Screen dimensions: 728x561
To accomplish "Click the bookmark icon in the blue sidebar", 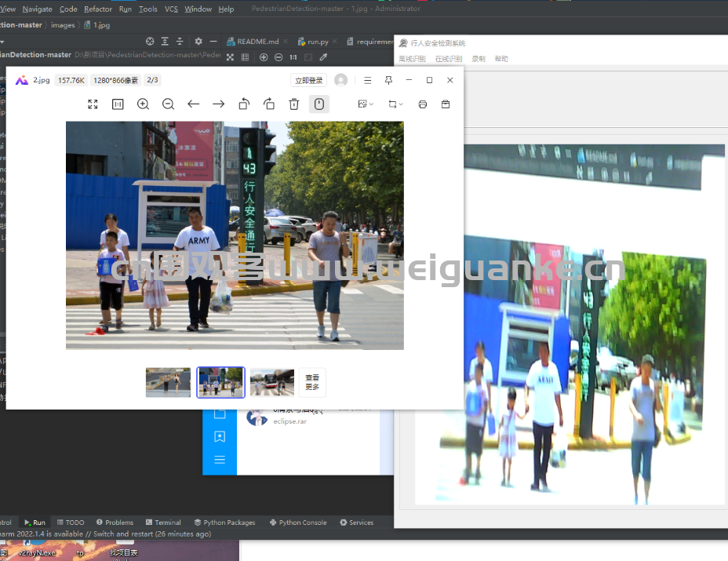I will coord(220,436).
